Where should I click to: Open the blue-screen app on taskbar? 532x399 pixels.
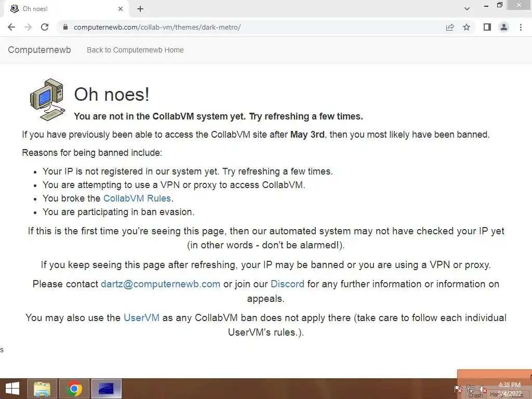pos(106,389)
